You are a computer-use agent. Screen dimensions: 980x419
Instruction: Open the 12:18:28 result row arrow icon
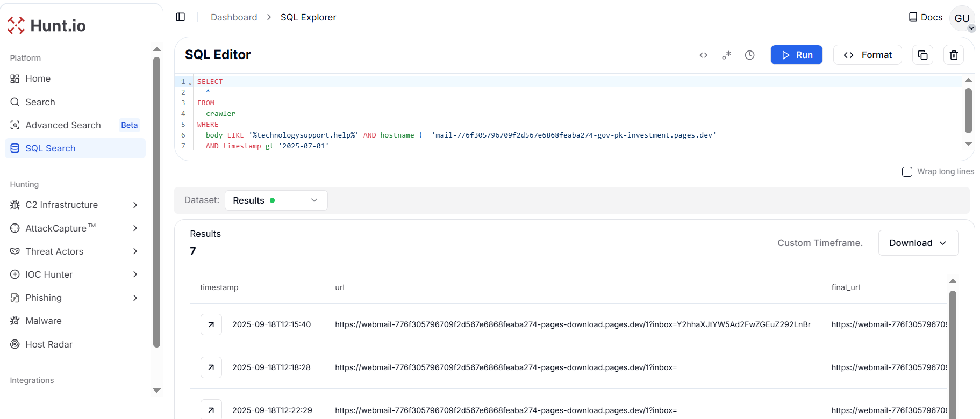[211, 367]
